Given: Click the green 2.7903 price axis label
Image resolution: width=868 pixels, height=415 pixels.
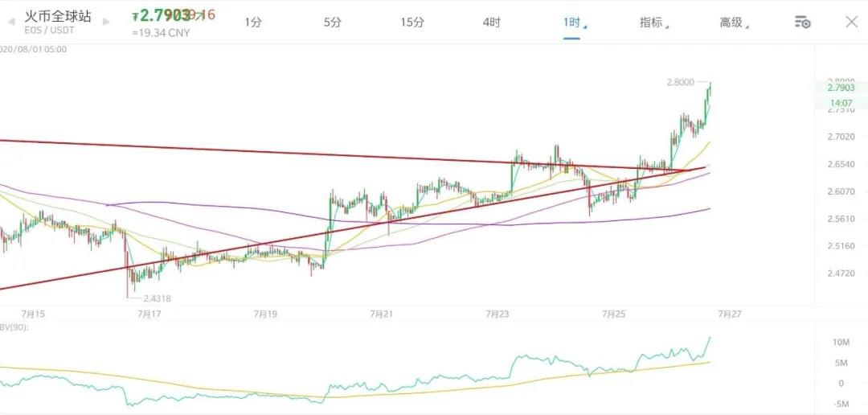Looking at the screenshot, I should [x=840, y=88].
